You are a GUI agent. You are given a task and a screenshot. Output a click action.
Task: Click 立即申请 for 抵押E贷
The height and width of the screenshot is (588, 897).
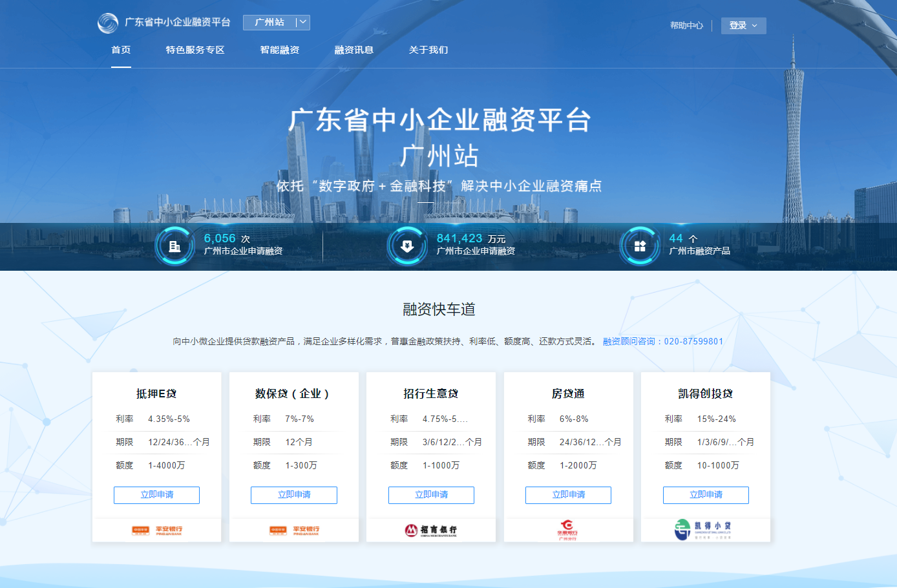(x=157, y=495)
